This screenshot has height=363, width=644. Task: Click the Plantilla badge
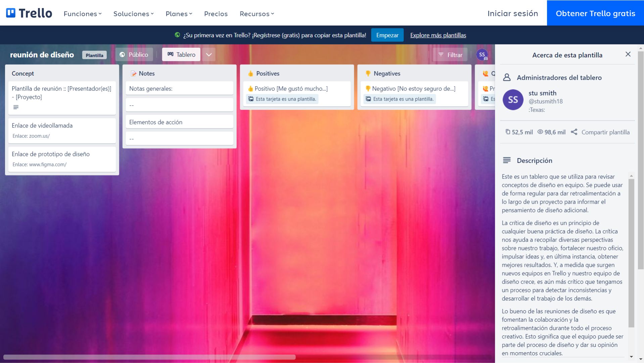(94, 55)
